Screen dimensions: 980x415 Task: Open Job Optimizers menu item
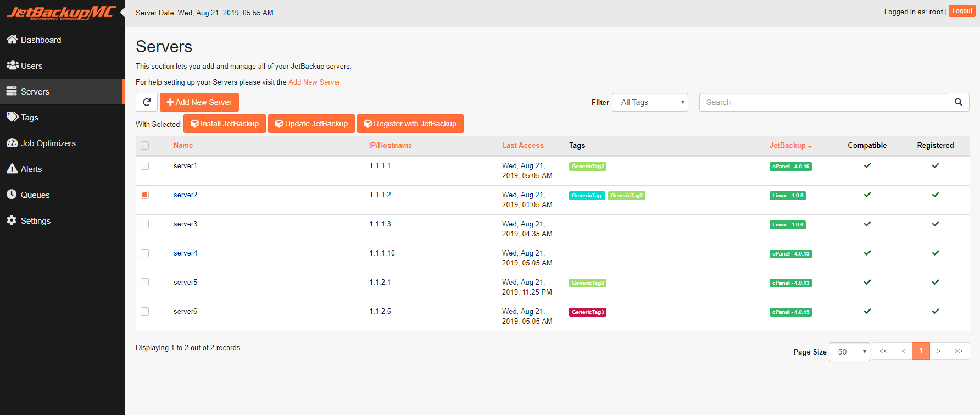pyautogui.click(x=62, y=143)
